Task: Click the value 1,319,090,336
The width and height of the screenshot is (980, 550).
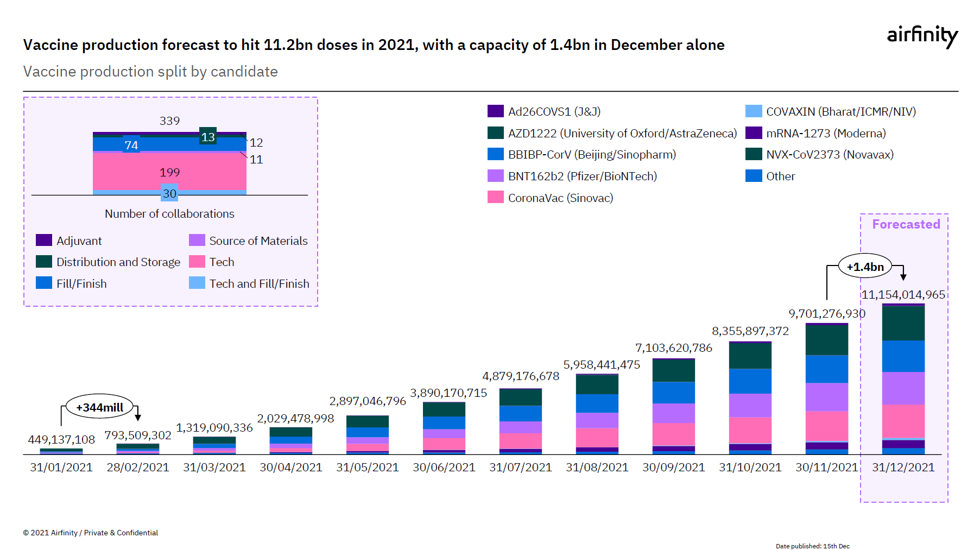Action: [x=214, y=427]
